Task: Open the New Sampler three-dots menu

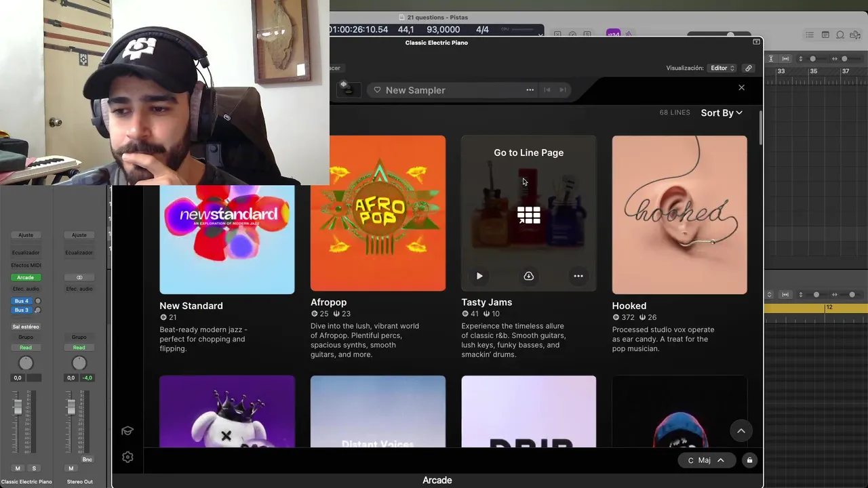Action: (530, 90)
